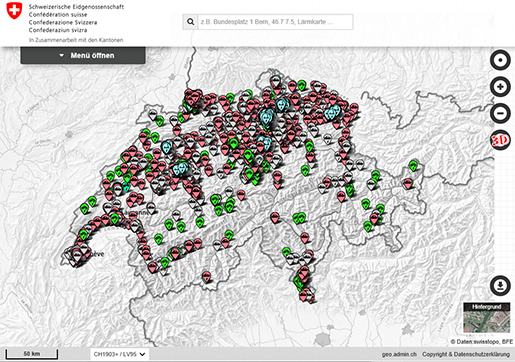This screenshot has width=515, height=362.
Task: Click the search magnifier icon
Action: (190, 22)
